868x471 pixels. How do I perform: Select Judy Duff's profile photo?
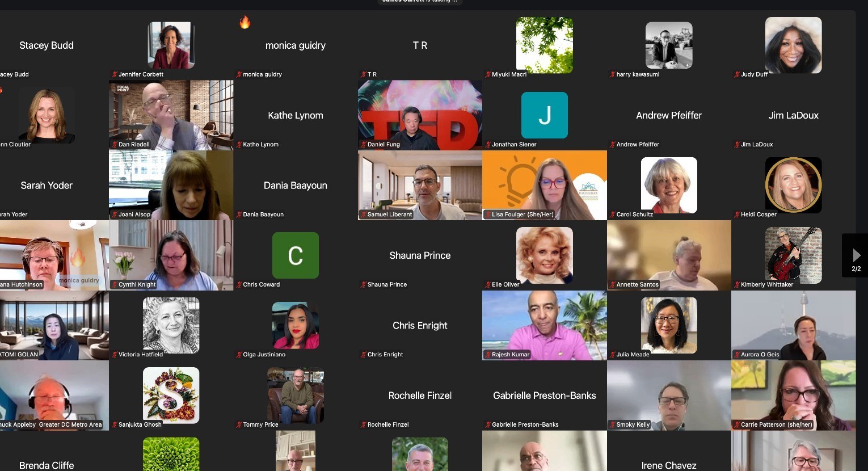click(x=794, y=45)
